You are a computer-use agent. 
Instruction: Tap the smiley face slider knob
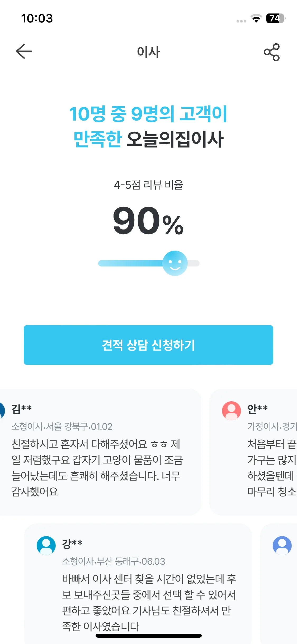click(x=175, y=263)
